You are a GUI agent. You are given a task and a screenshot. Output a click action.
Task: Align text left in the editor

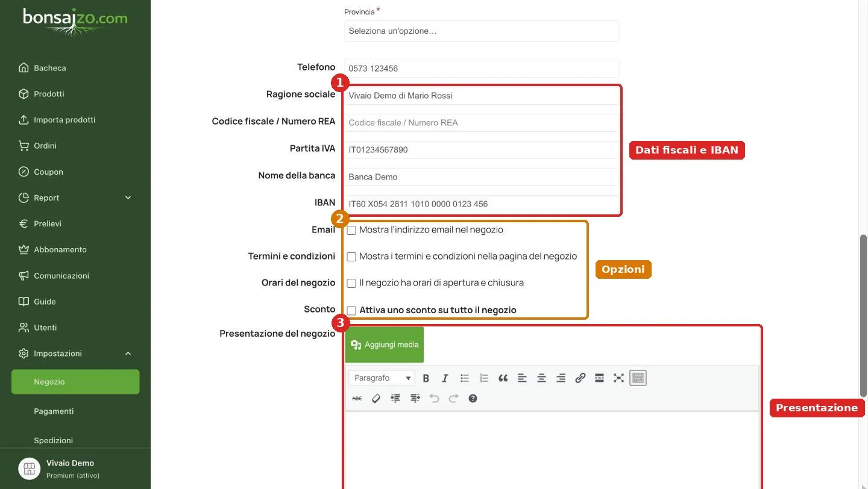(522, 378)
